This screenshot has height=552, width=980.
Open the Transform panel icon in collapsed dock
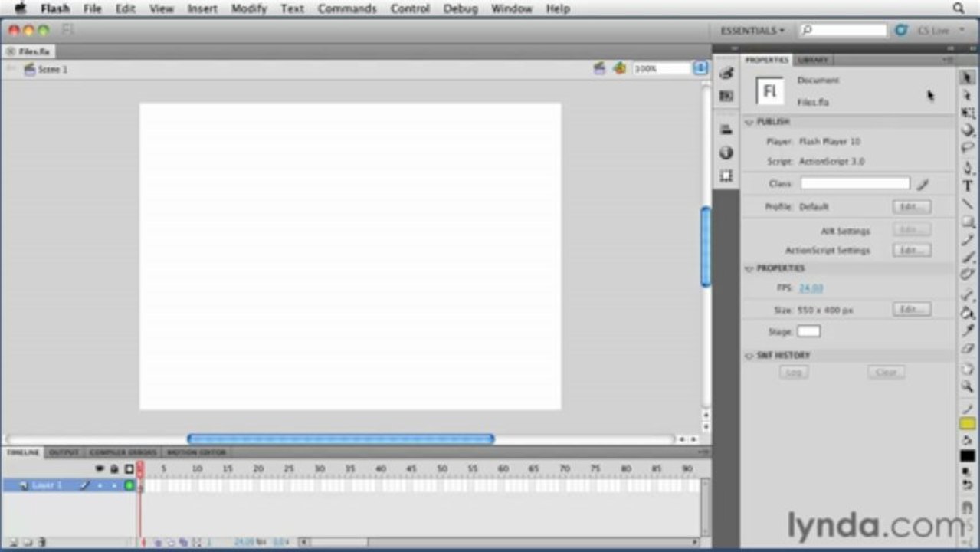[x=726, y=176]
